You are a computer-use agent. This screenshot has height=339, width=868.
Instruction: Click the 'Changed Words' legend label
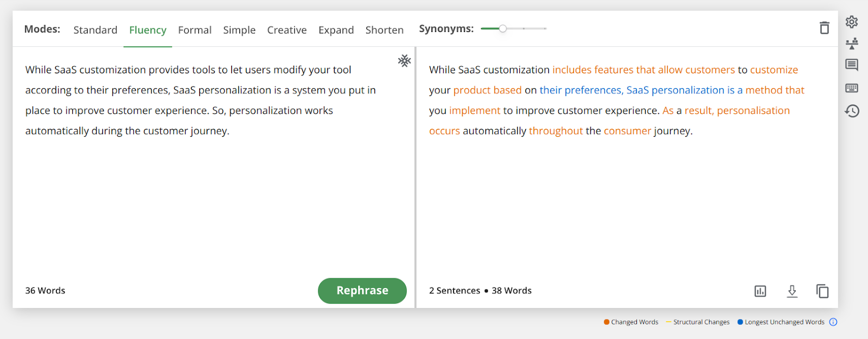635,322
